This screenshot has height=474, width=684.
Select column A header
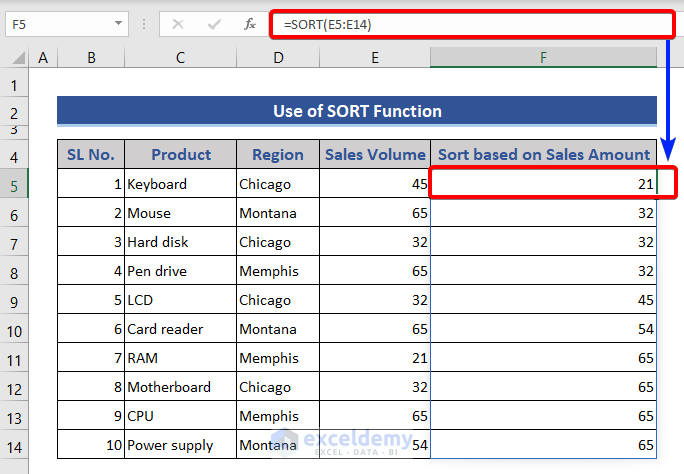[43, 58]
